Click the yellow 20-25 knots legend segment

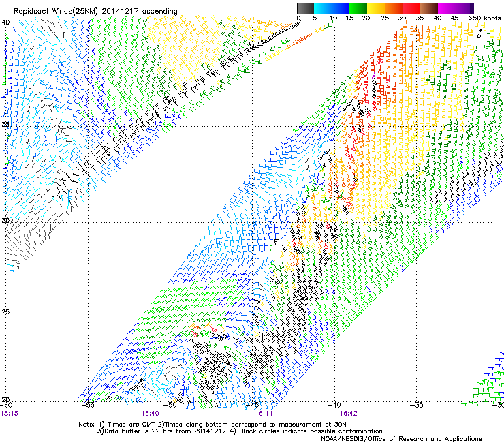(376, 8)
